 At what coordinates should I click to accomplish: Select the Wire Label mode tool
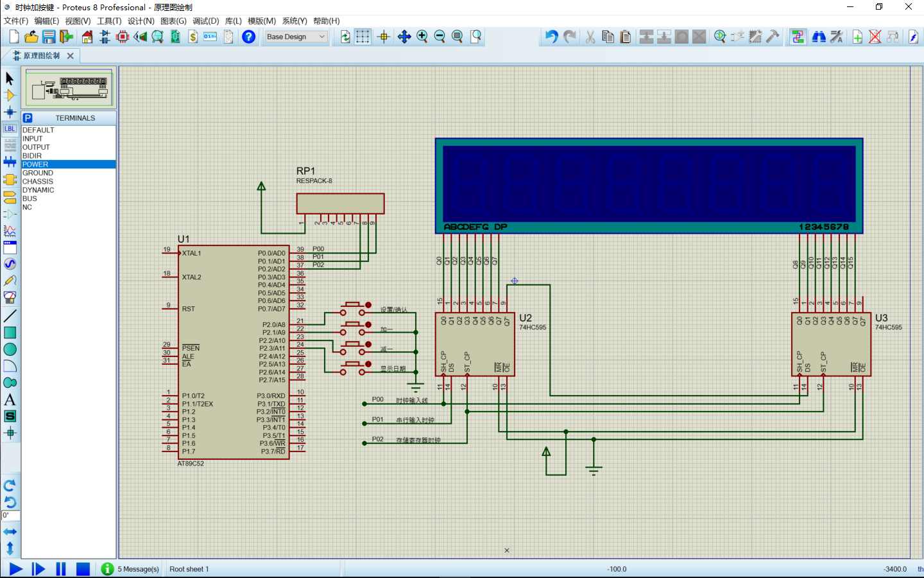tap(10, 128)
